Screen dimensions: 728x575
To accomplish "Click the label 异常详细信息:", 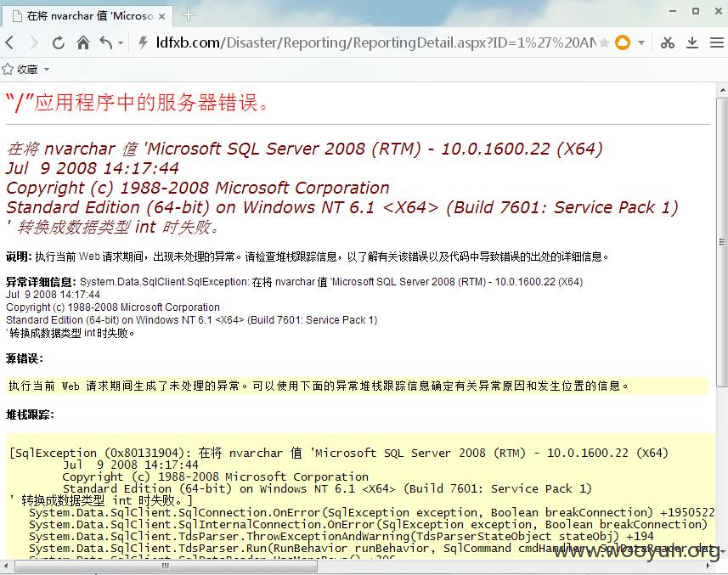I will (x=41, y=282).
